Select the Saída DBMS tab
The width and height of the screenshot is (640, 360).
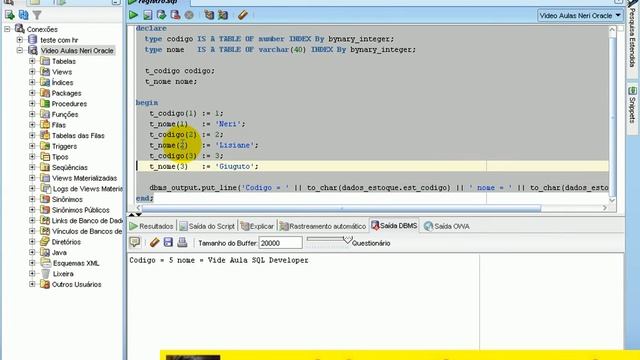pos(394,226)
